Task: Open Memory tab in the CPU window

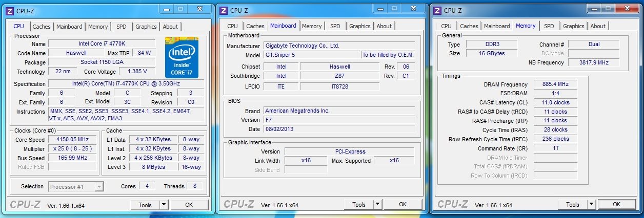Action: click(98, 27)
